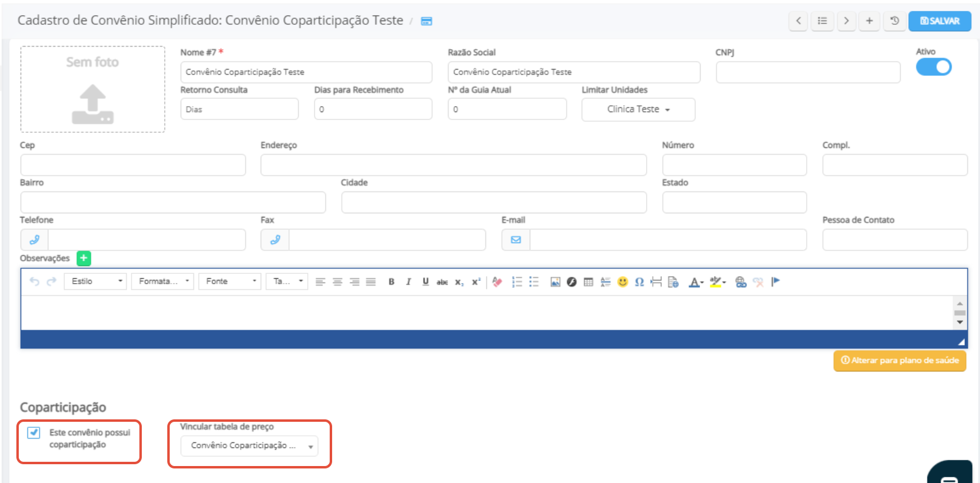Insert a link in the editor
Screen dimensions: 980x483
(x=741, y=282)
